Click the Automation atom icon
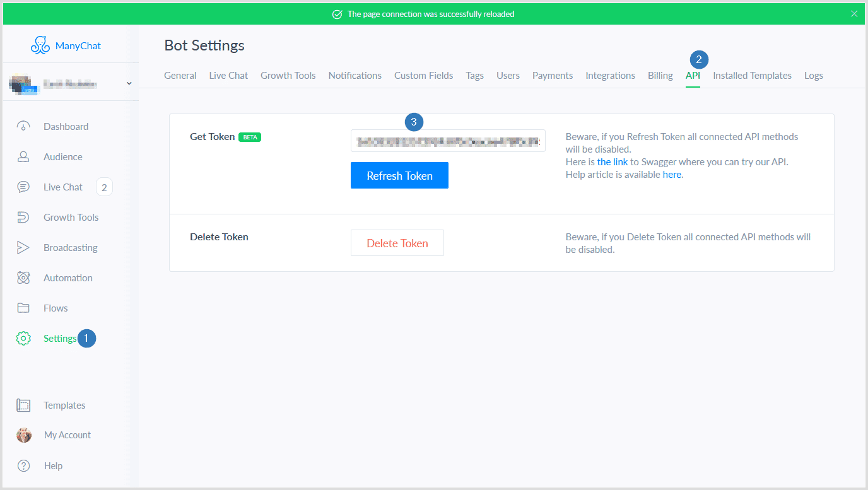The width and height of the screenshot is (868, 490). (x=23, y=277)
